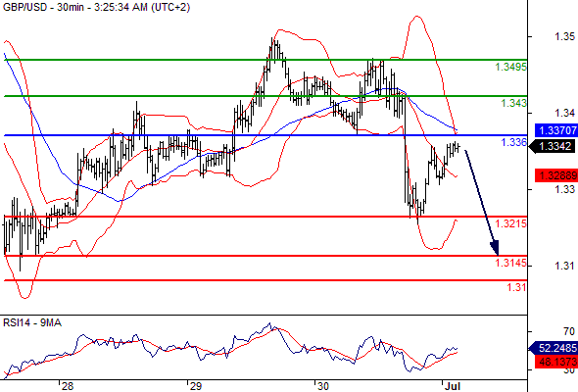The width and height of the screenshot is (578, 392).
Task: Click the RSI14 - 9MA indicator label
Action: (x=32, y=323)
